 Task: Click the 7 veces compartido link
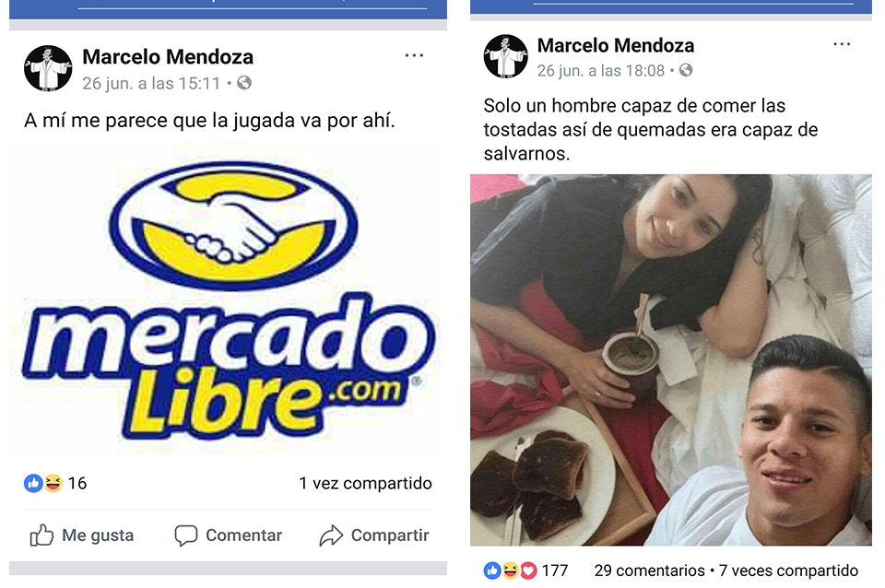click(x=788, y=570)
